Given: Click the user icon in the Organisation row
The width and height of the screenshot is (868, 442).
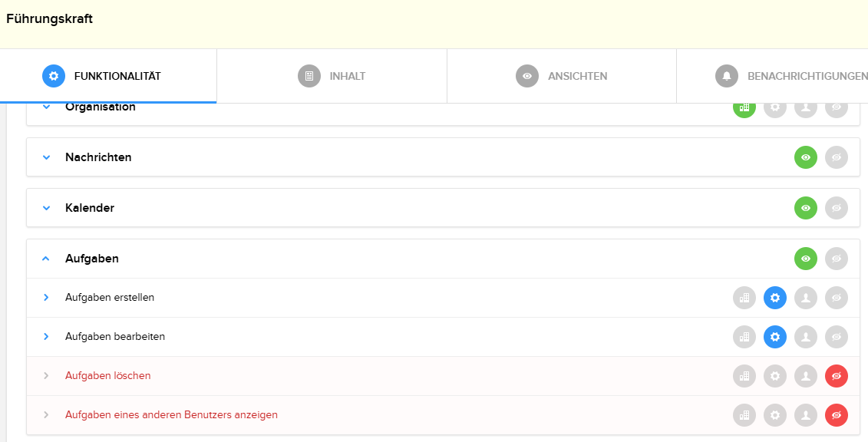Looking at the screenshot, I should [806, 107].
